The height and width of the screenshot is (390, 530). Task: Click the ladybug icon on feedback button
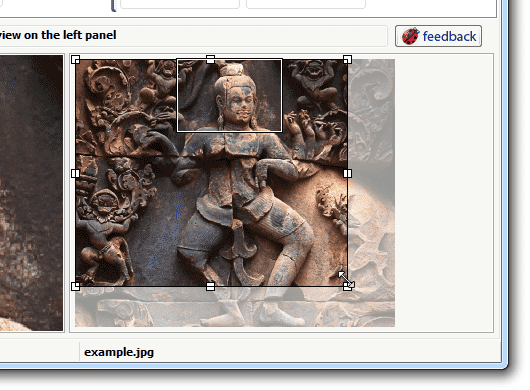410,36
